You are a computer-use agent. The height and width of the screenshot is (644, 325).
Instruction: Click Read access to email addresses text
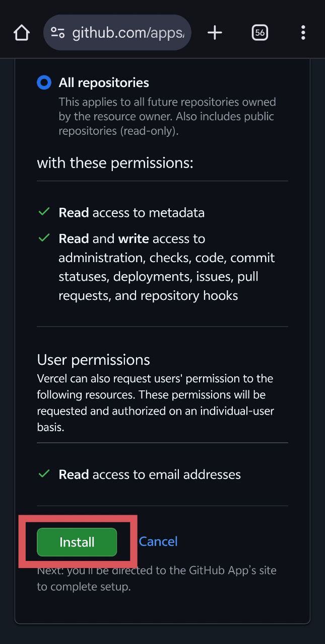click(150, 474)
